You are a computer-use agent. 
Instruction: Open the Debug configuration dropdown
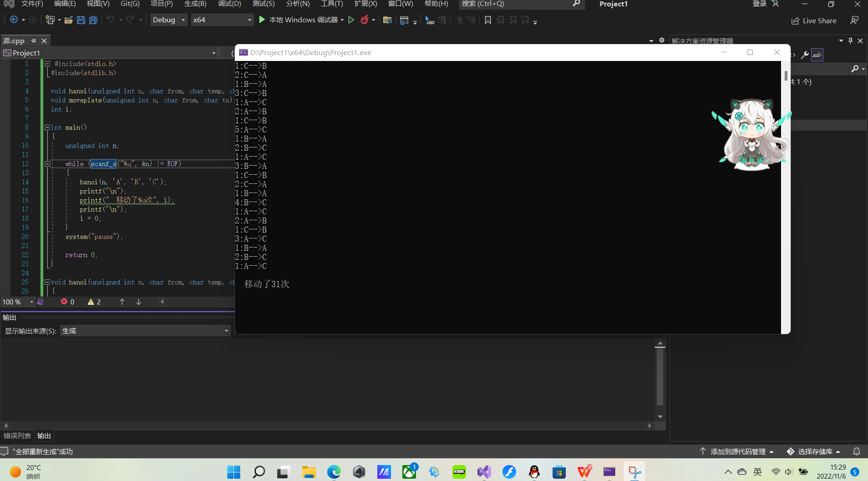[169, 20]
